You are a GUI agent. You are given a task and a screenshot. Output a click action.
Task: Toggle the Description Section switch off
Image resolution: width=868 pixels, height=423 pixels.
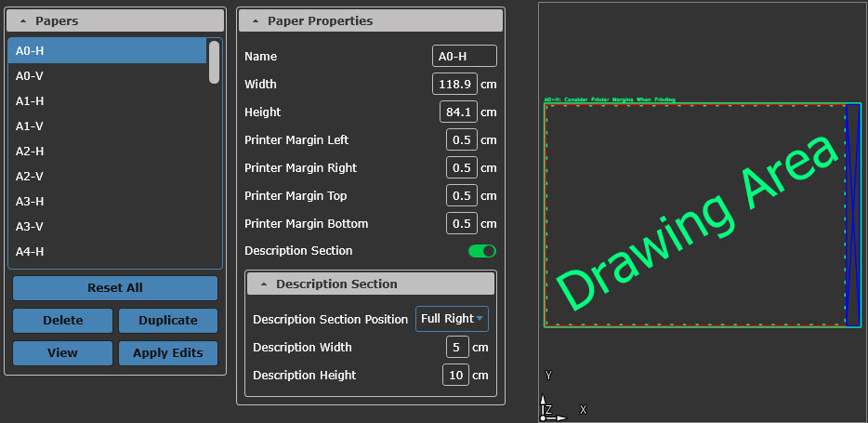point(481,251)
